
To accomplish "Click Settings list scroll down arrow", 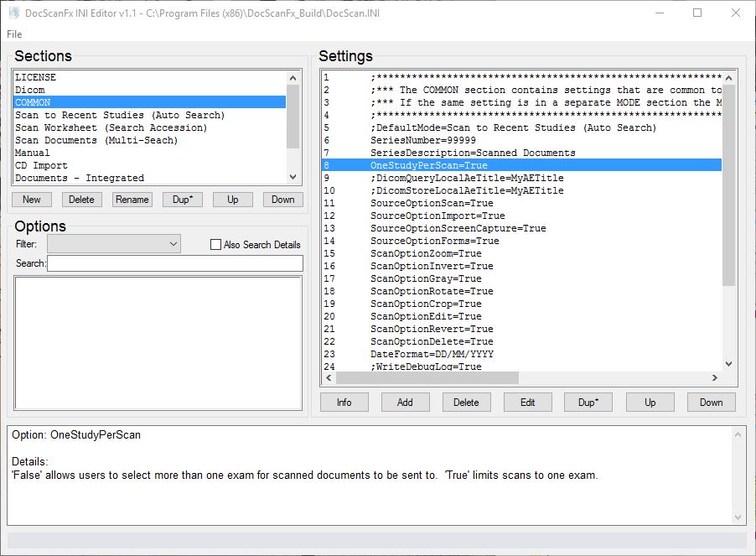I will 728,364.
